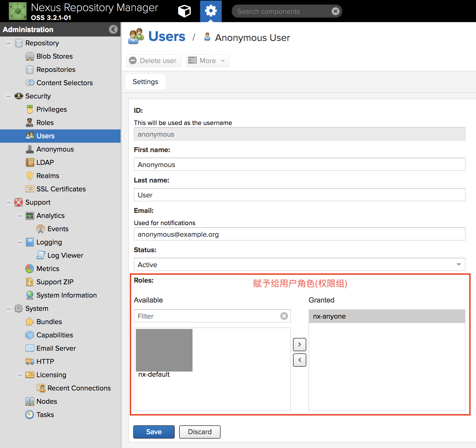Image resolution: width=476 pixels, height=448 pixels.
Task: Click the Blob Stores icon
Action: point(30,56)
